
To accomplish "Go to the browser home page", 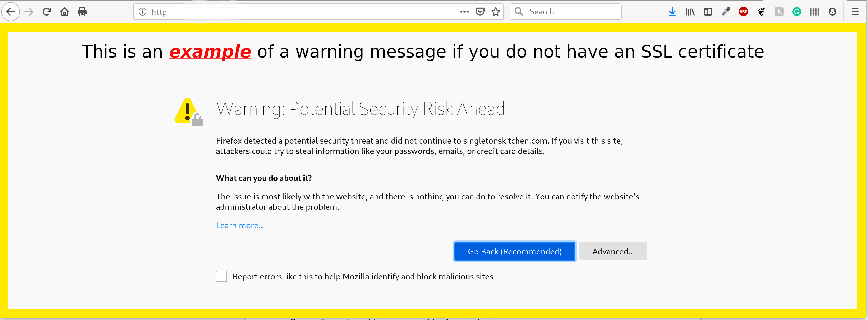I will (65, 12).
